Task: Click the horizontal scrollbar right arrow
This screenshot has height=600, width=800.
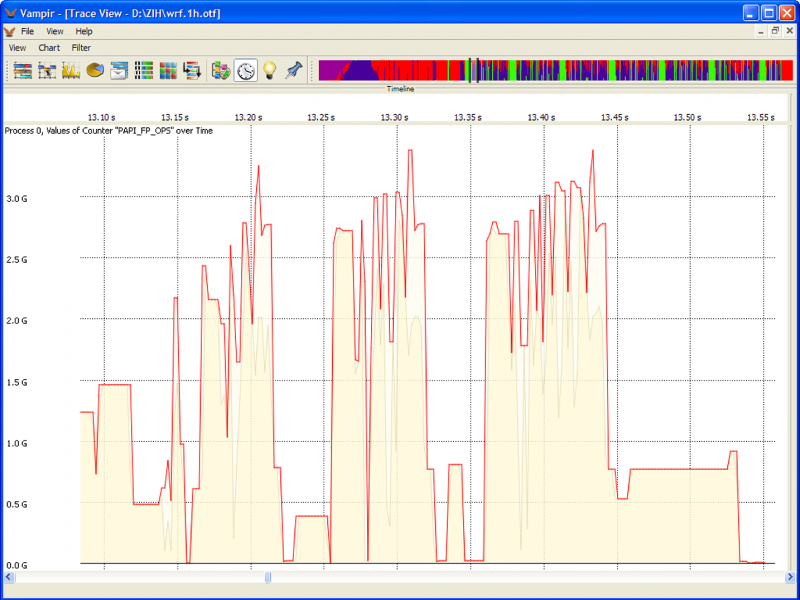Action: pyautogui.click(x=790, y=577)
